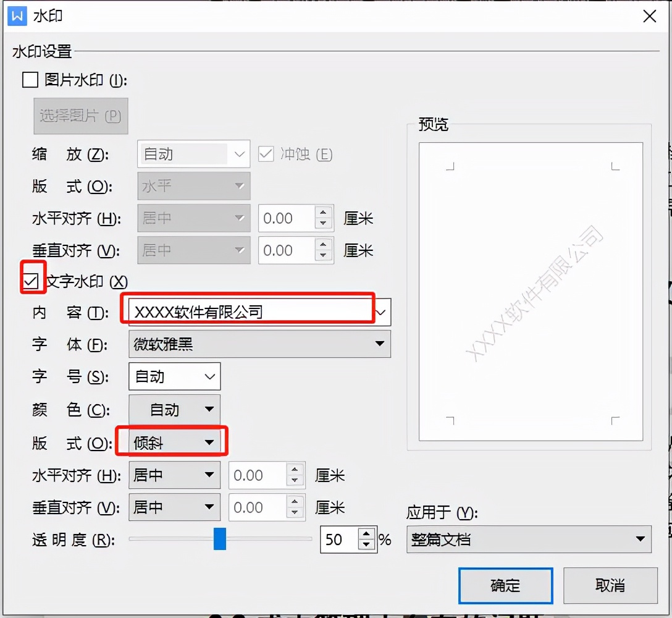Click the transparency value field showing 50
The image size is (672, 618).
339,540
